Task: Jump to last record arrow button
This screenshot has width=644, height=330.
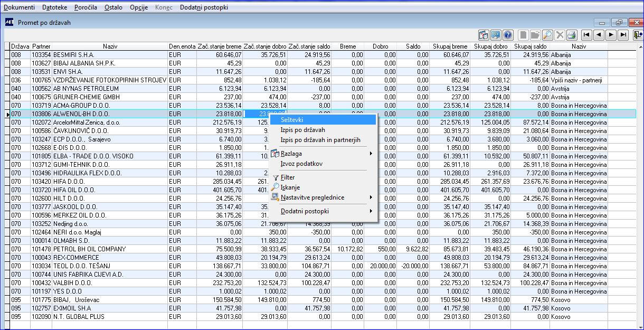Action: click(623, 35)
